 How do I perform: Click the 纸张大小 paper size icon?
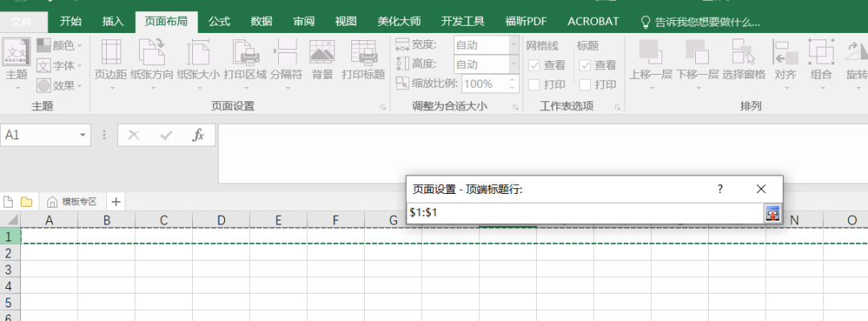[199, 52]
